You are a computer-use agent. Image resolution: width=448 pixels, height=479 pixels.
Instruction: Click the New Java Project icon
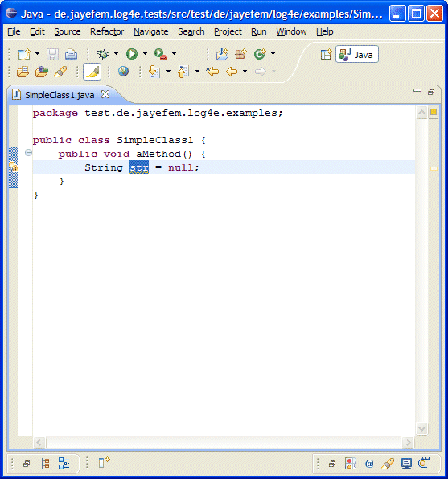(x=222, y=55)
